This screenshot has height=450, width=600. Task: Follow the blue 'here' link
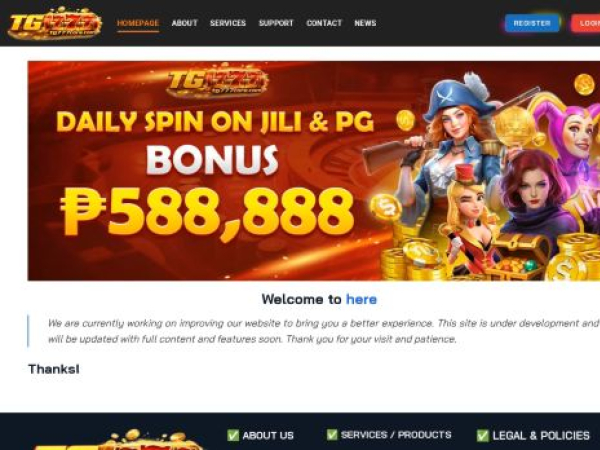coord(361,299)
